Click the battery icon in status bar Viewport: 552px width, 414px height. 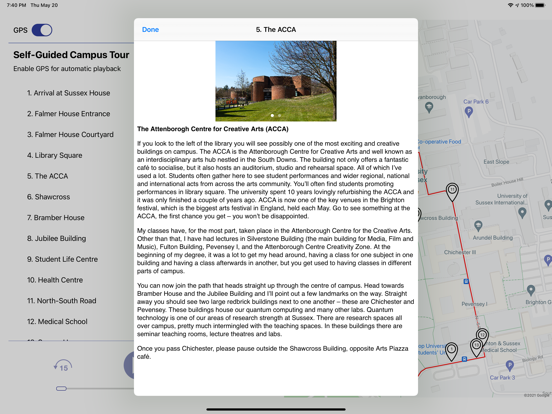tap(540, 5)
